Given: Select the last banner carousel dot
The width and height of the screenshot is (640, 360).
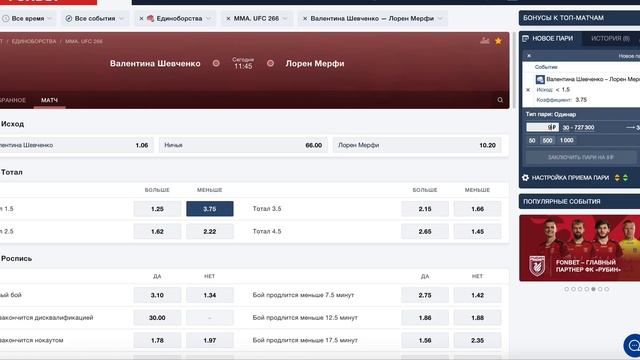Looking at the screenshot, I should coord(607,289).
